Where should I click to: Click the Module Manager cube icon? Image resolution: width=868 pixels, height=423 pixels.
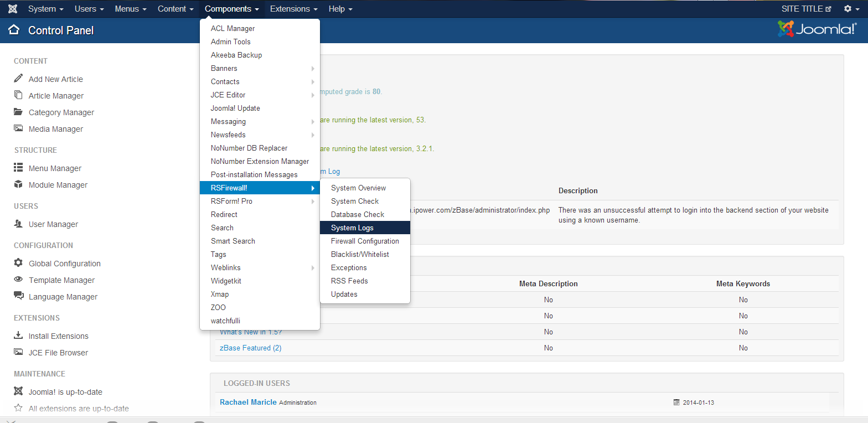18,184
